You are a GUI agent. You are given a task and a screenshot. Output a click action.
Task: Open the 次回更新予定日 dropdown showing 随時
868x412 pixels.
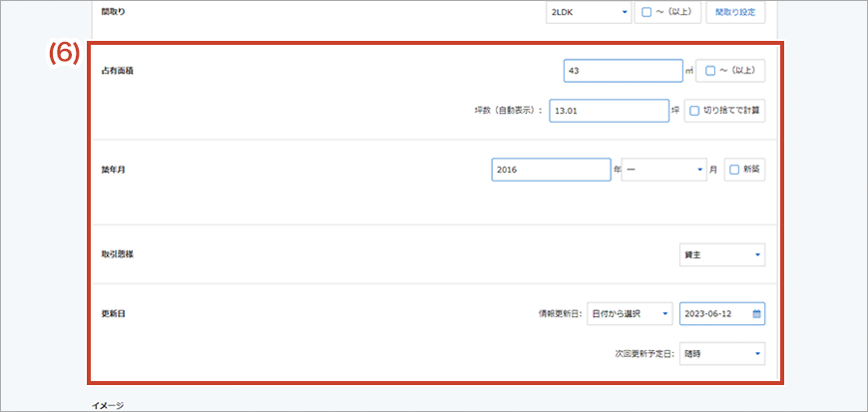[x=721, y=353]
